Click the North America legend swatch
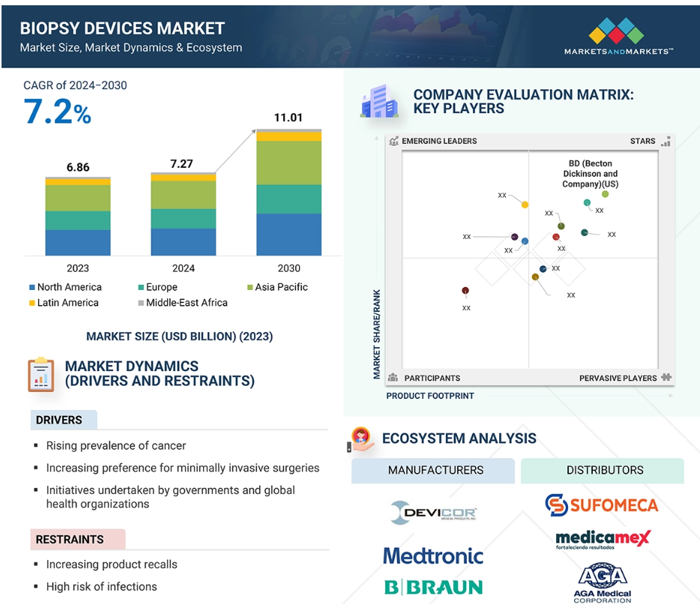Image resolution: width=700 pixels, height=604 pixels. coord(31,288)
